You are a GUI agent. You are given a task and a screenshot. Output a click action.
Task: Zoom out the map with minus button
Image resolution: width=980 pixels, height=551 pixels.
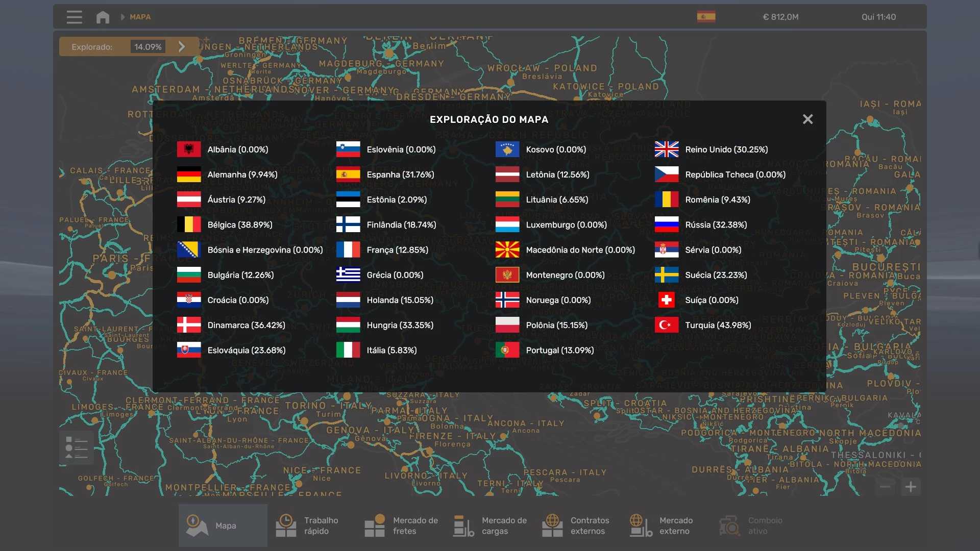point(885,487)
